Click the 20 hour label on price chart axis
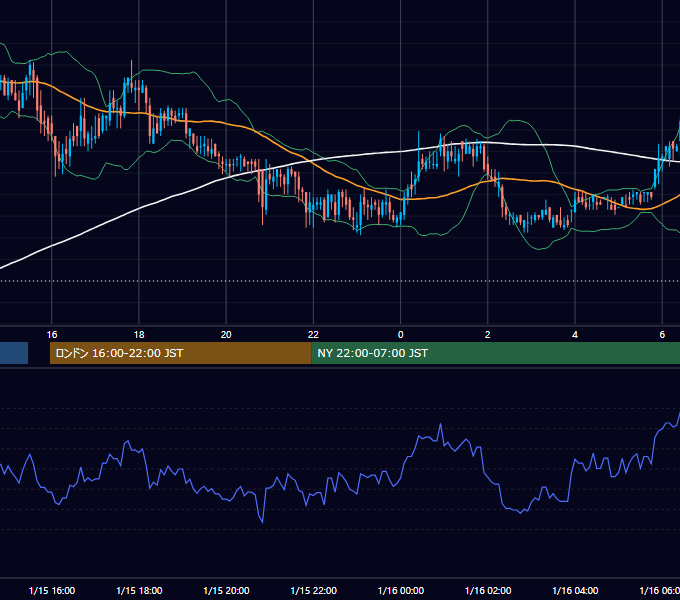This screenshot has width=680, height=600. click(x=226, y=335)
